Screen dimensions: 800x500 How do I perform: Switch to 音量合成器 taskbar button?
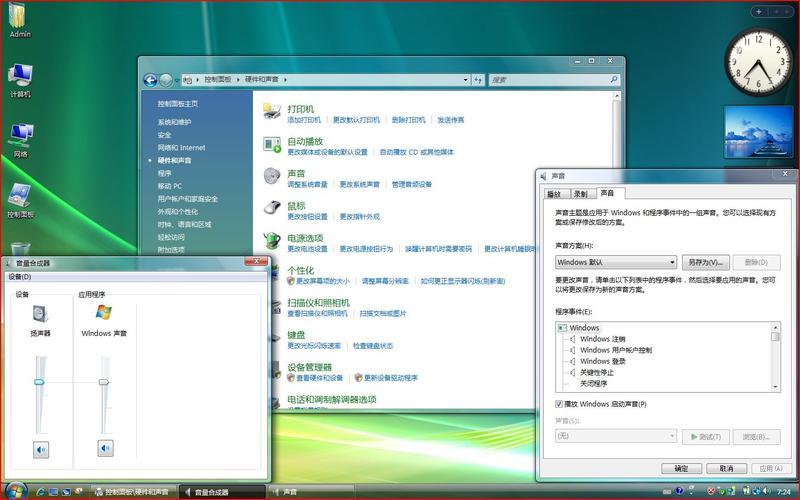coord(222,492)
